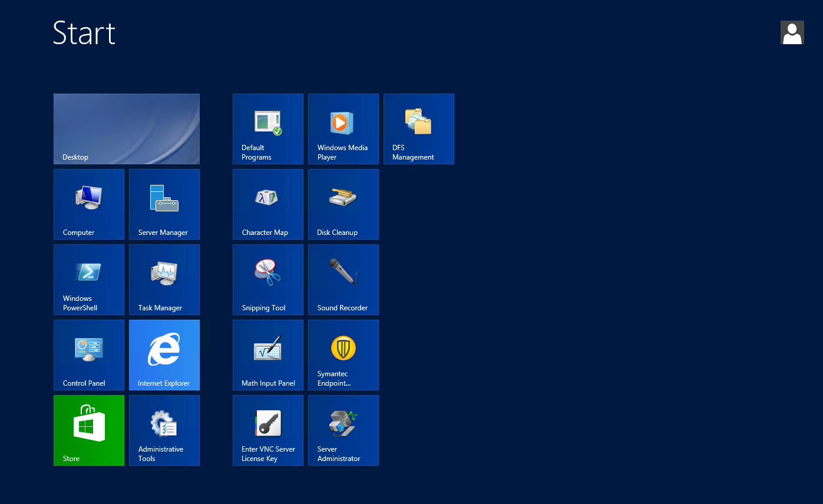
Task: Open Character Map
Action: click(268, 204)
